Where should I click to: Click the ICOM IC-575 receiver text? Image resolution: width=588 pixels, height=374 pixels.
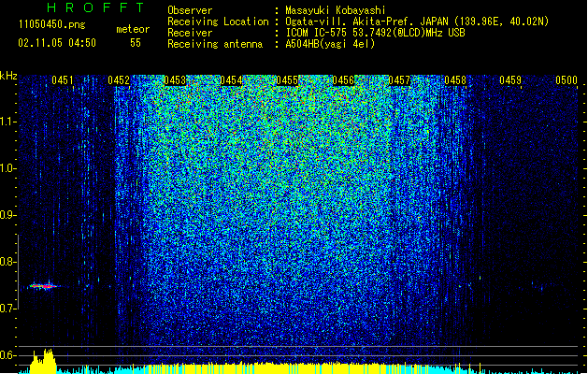pyautogui.click(x=375, y=33)
